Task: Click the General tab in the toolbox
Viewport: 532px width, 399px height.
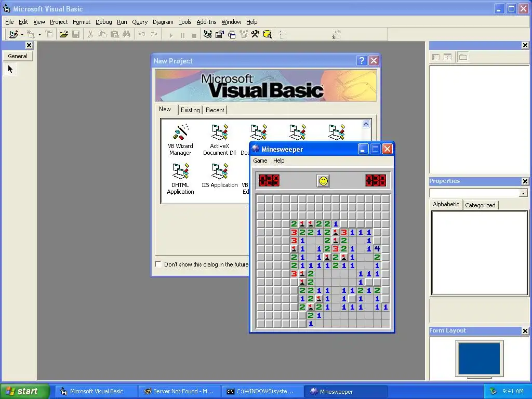Action: 18,56
